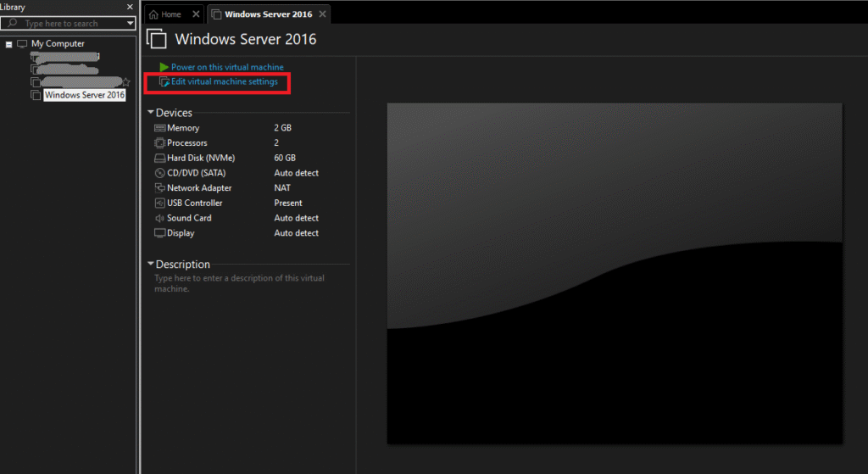
Task: Click the 60 GB hard disk value
Action: click(x=285, y=158)
